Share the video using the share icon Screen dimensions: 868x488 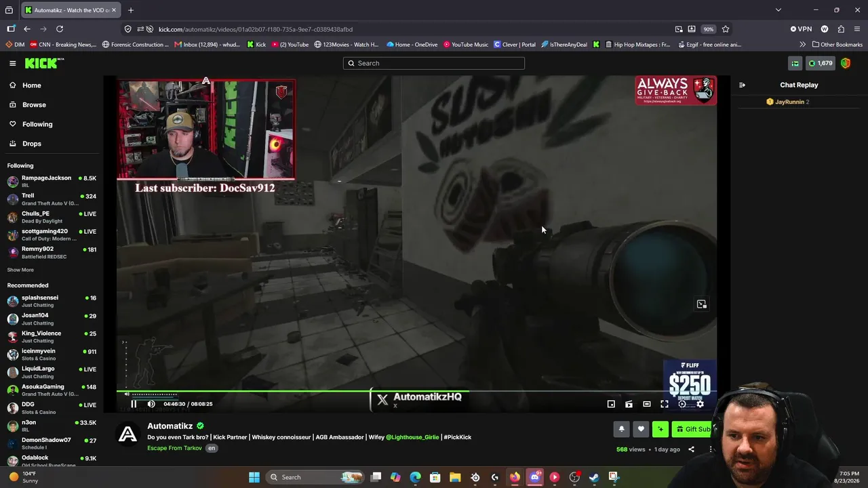click(x=691, y=449)
